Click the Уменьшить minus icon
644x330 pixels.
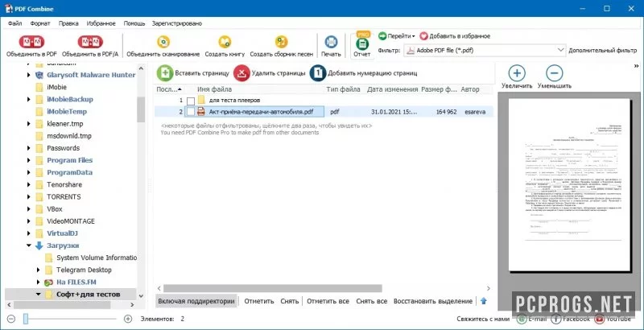[x=554, y=73]
